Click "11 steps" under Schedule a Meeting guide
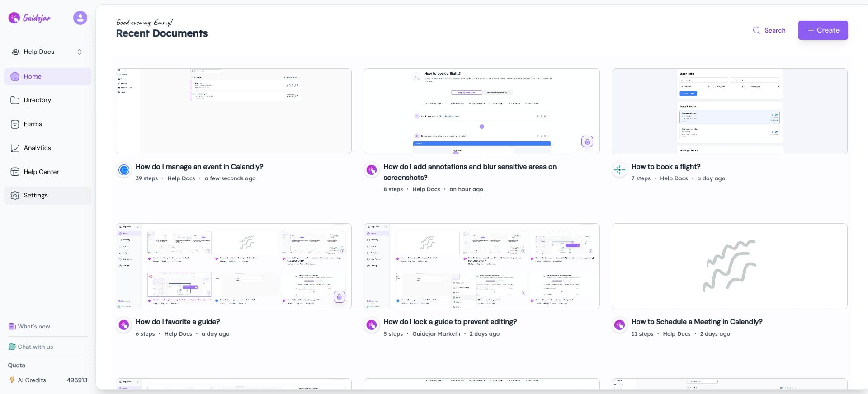Image resolution: width=868 pixels, height=394 pixels. click(642, 334)
